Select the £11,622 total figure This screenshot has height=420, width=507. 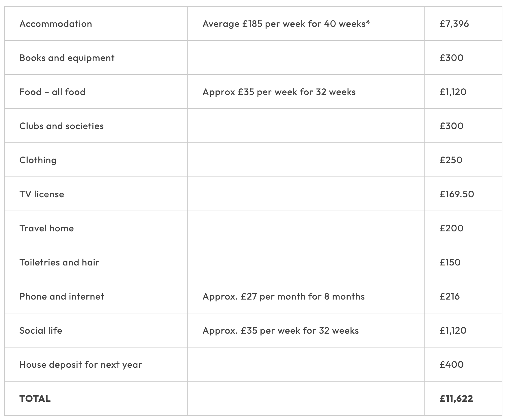point(456,399)
